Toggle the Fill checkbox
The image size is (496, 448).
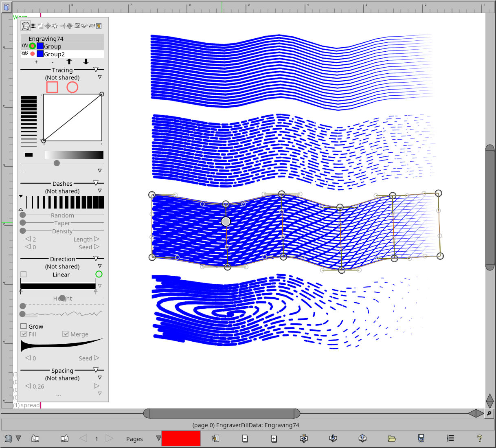click(23, 334)
